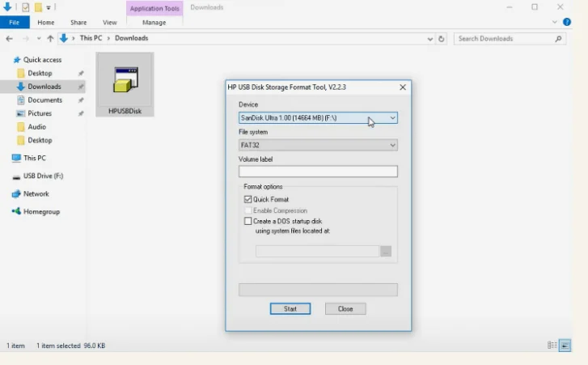Click the Up arrow navigation icon
The height and width of the screenshot is (365, 588).
click(50, 38)
